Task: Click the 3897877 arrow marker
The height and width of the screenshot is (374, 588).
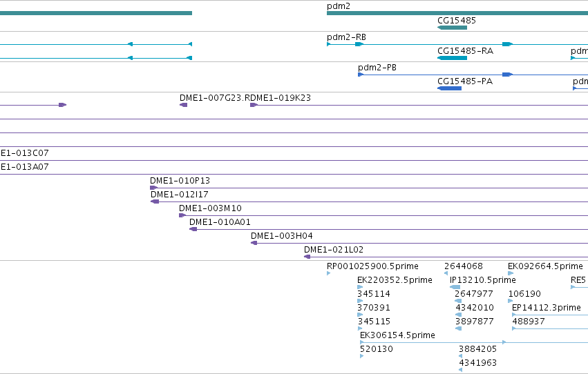Action: pos(458,328)
